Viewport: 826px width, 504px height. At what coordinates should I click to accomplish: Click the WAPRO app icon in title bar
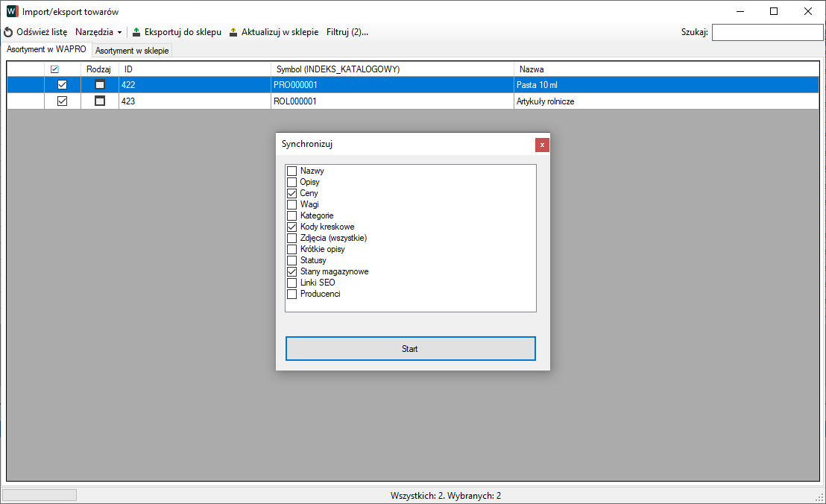[12, 12]
